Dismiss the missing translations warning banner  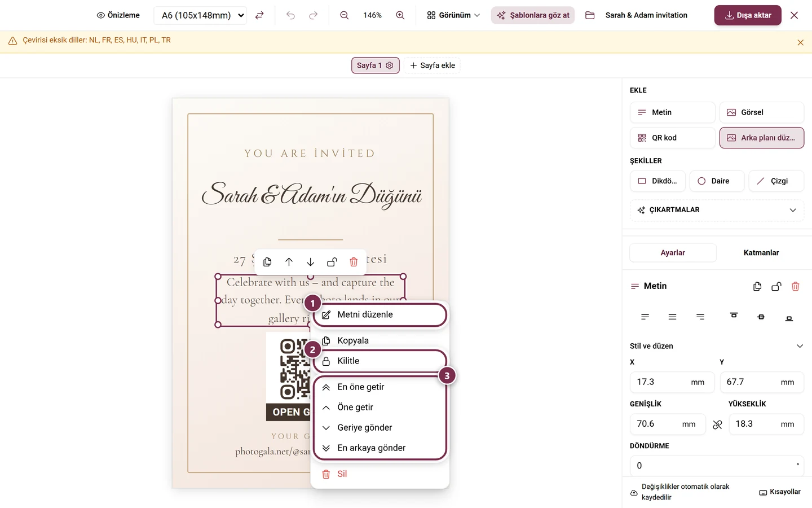(800, 42)
